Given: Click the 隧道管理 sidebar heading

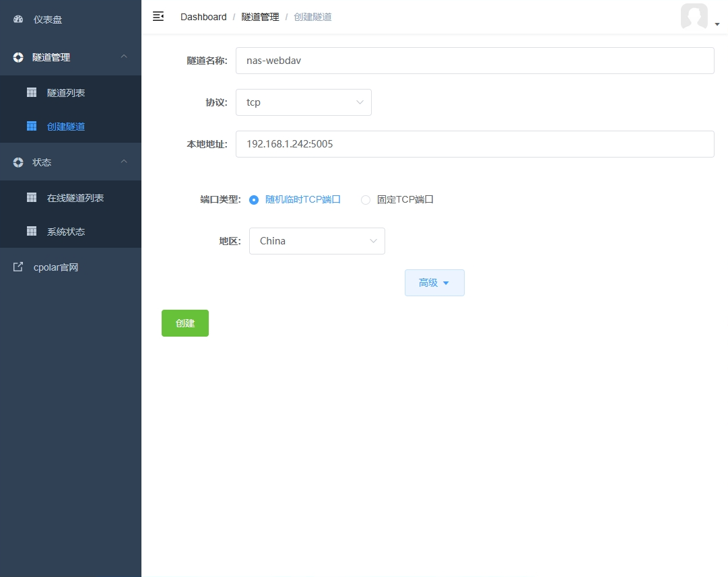Looking at the screenshot, I should coord(71,57).
